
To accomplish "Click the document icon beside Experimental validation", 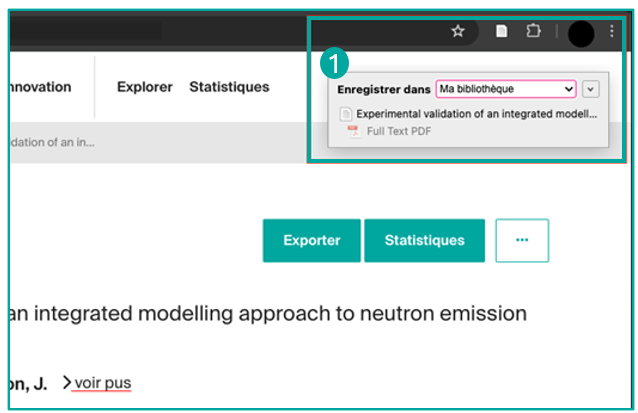I will [347, 114].
